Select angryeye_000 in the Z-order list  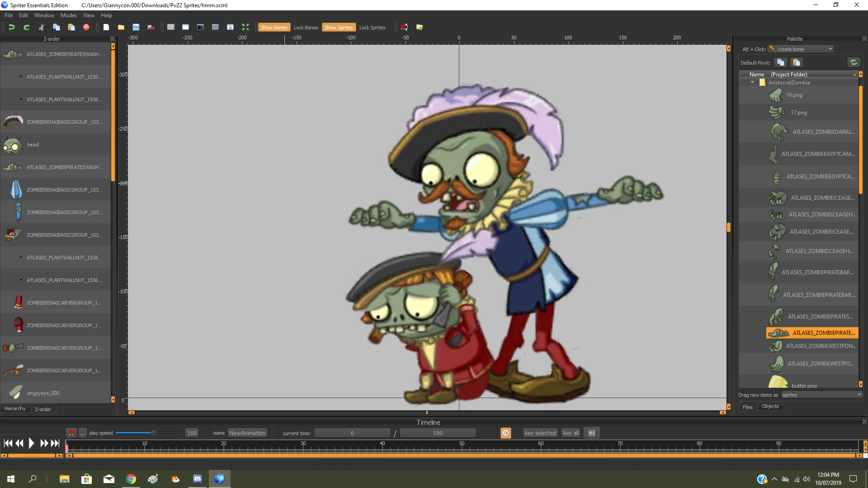click(x=56, y=393)
